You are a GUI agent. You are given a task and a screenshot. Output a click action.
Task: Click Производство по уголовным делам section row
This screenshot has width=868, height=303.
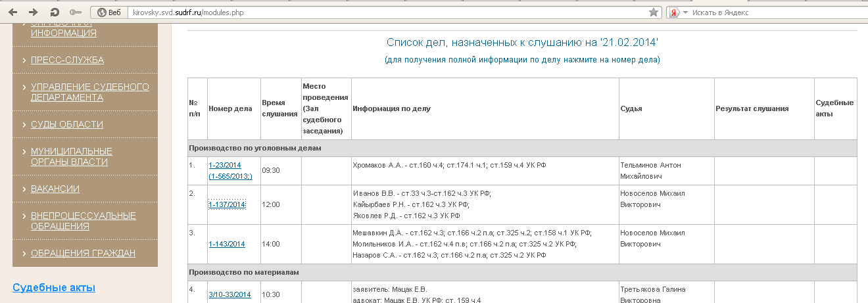pos(522,148)
